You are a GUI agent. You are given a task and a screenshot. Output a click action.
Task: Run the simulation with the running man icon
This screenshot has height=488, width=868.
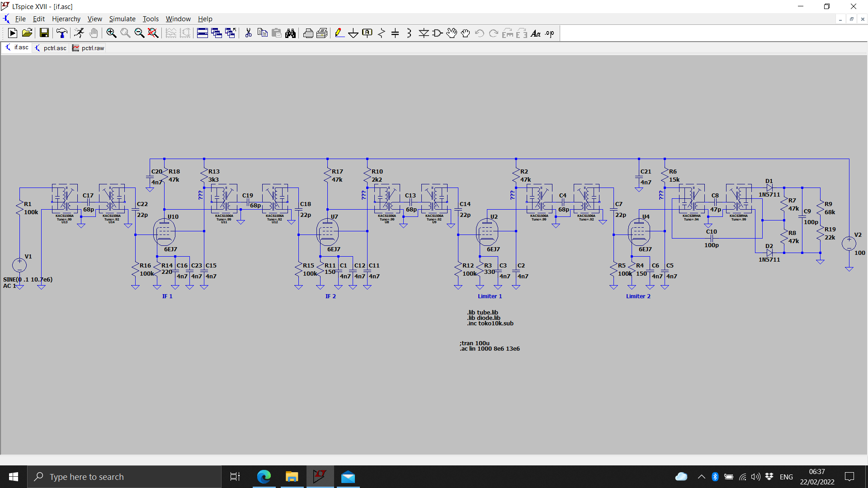(79, 33)
